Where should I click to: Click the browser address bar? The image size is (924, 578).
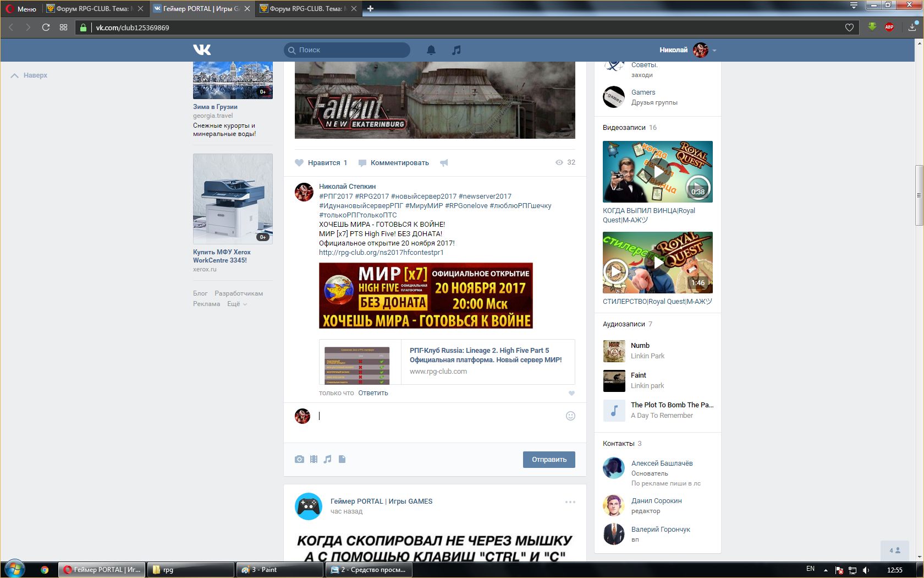click(468, 28)
